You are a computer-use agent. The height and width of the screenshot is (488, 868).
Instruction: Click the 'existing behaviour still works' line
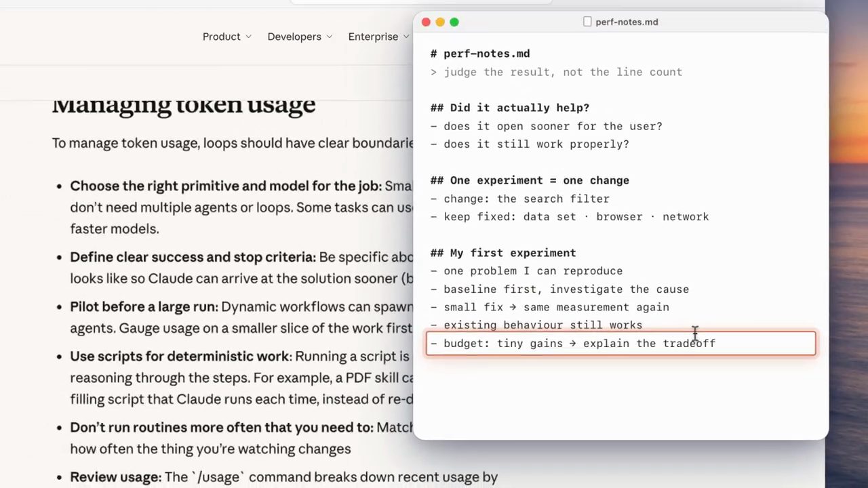point(536,325)
